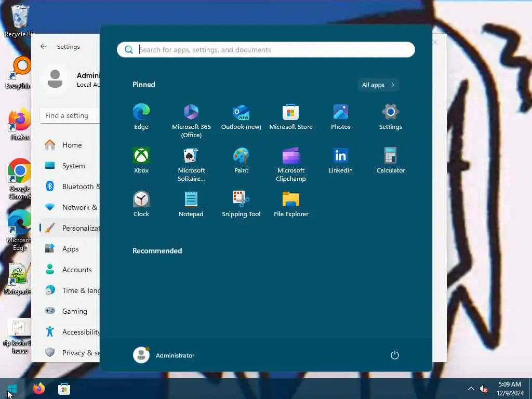Image resolution: width=532 pixels, height=399 pixels.
Task: Launch Xbox app from Start
Action: click(141, 161)
